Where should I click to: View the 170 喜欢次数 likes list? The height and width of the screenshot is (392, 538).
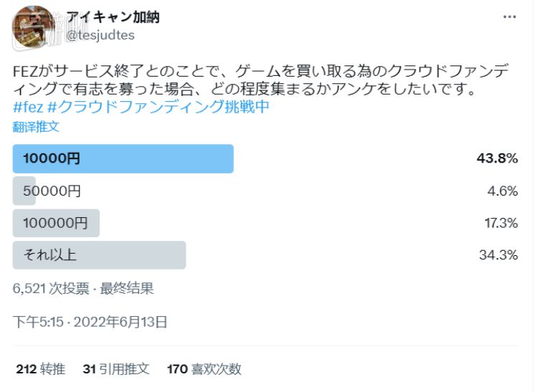[204, 369]
